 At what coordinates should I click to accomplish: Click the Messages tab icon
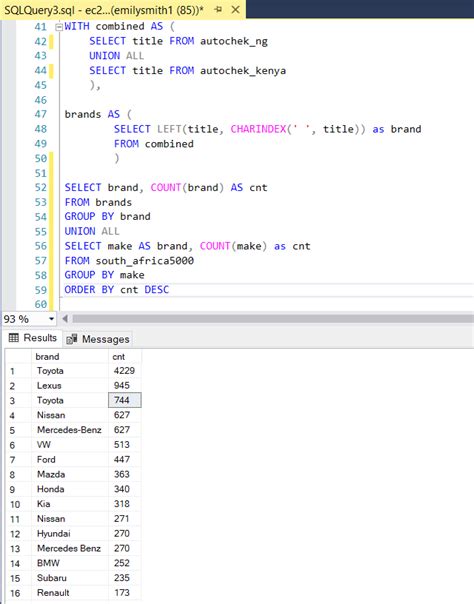[72, 339]
